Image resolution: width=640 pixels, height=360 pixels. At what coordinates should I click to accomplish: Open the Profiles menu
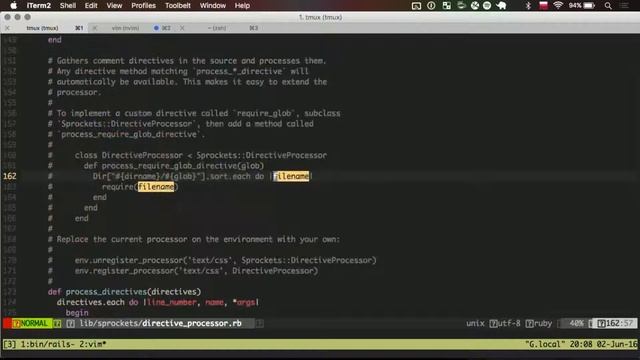143,5
